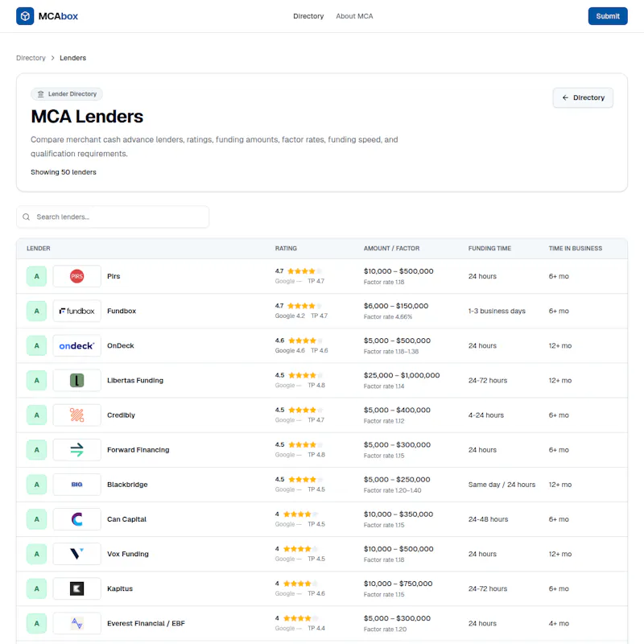
Task: Click the A grade badge for Pirs
Action: click(x=36, y=276)
